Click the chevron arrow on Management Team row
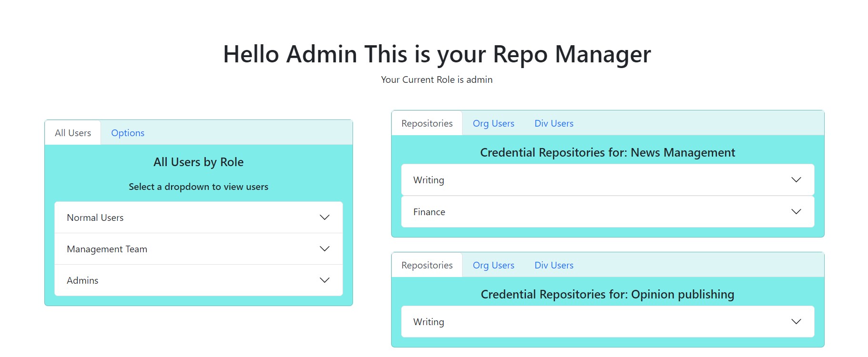868x357 pixels. [324, 249]
